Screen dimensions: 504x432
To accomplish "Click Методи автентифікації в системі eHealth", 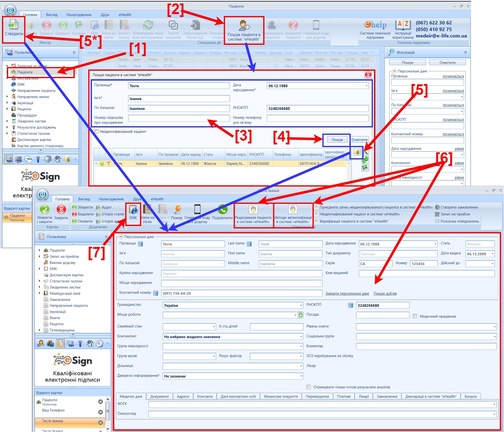I will coord(293,214).
